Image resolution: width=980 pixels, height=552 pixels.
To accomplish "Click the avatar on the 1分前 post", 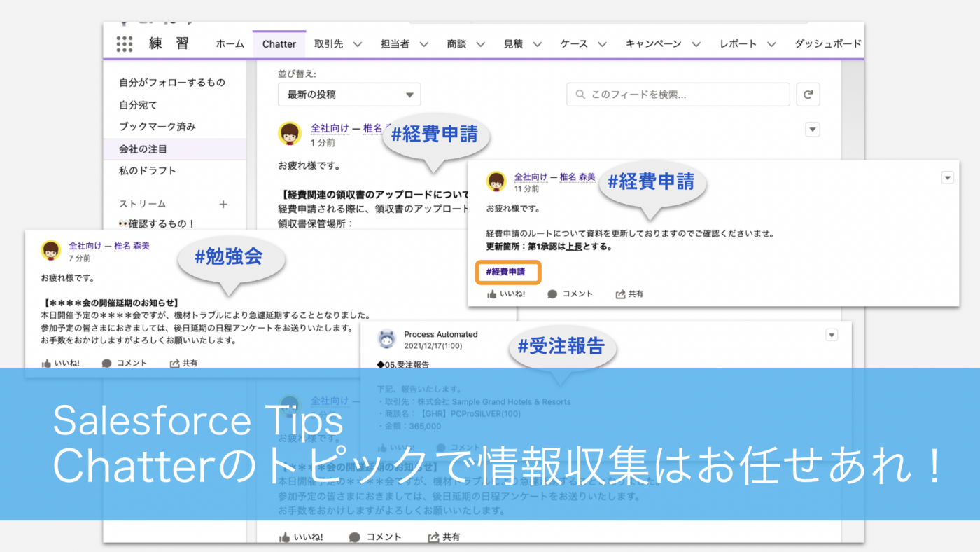I will coord(290,132).
